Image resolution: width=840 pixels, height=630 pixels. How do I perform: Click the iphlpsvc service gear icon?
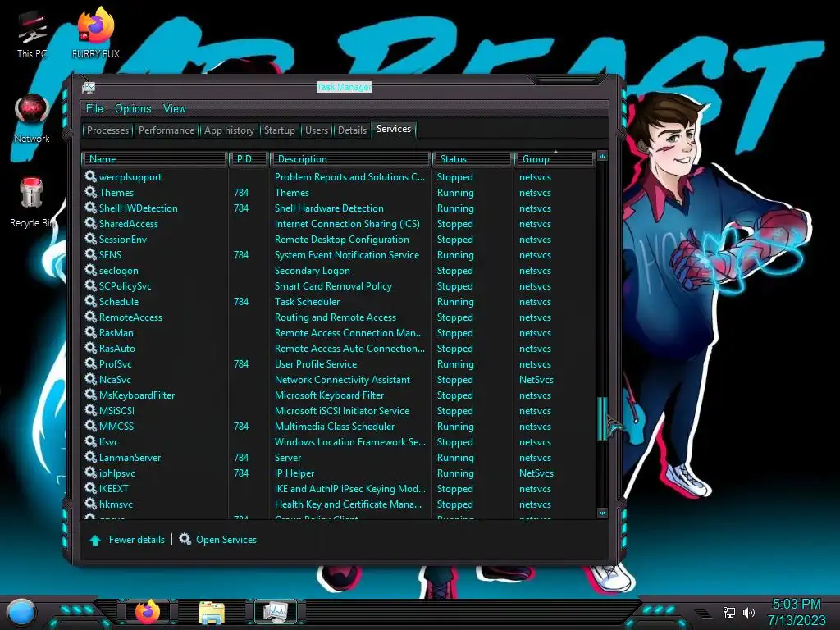pyautogui.click(x=90, y=472)
